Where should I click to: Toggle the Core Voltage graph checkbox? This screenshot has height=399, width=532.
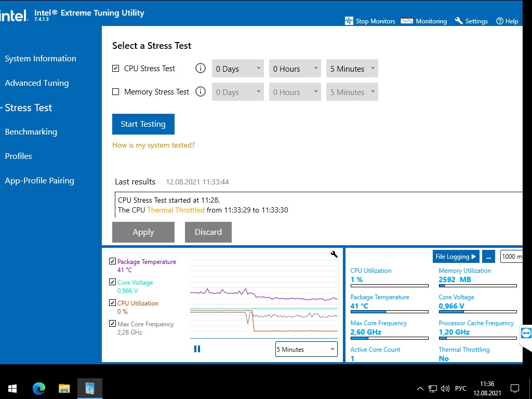112,282
